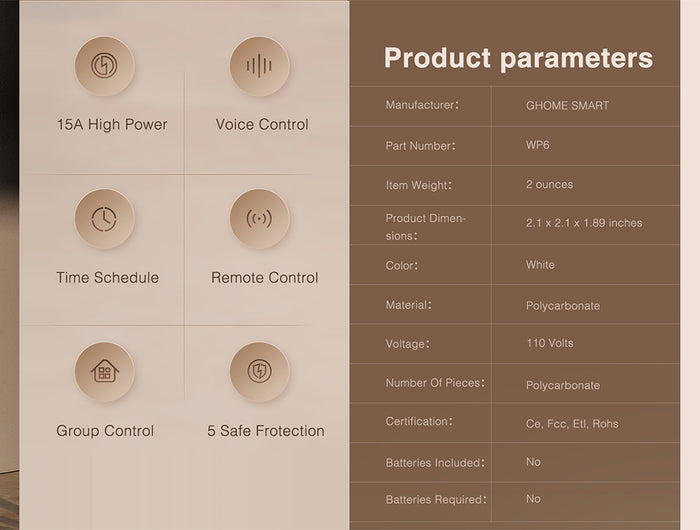Click the Remote Control signal icon
Image resolution: width=700 pixels, height=530 pixels.
tap(259, 218)
